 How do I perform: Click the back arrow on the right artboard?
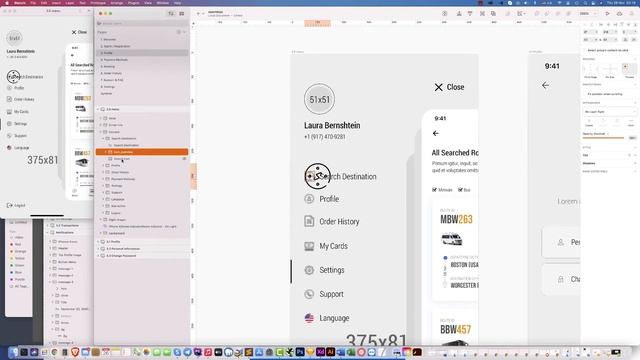(545, 85)
